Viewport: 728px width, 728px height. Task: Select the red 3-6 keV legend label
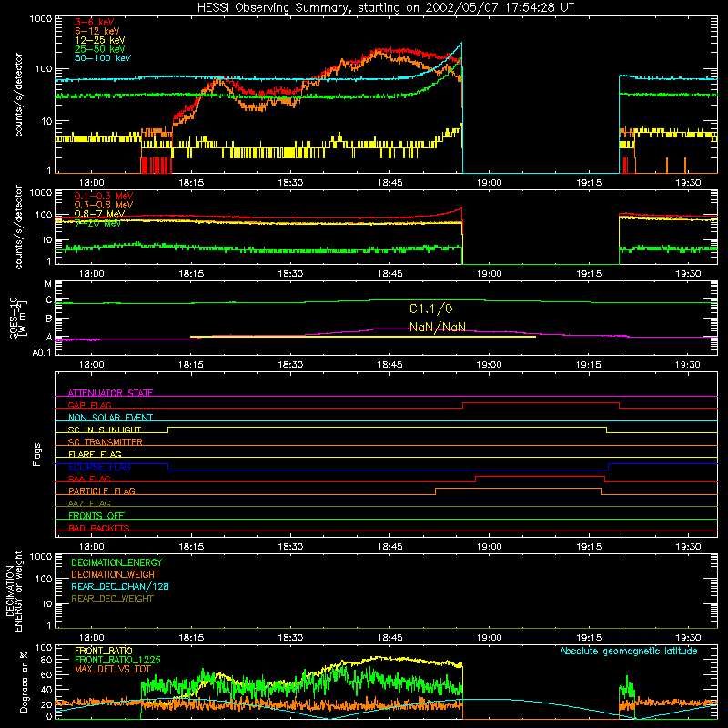95,22
